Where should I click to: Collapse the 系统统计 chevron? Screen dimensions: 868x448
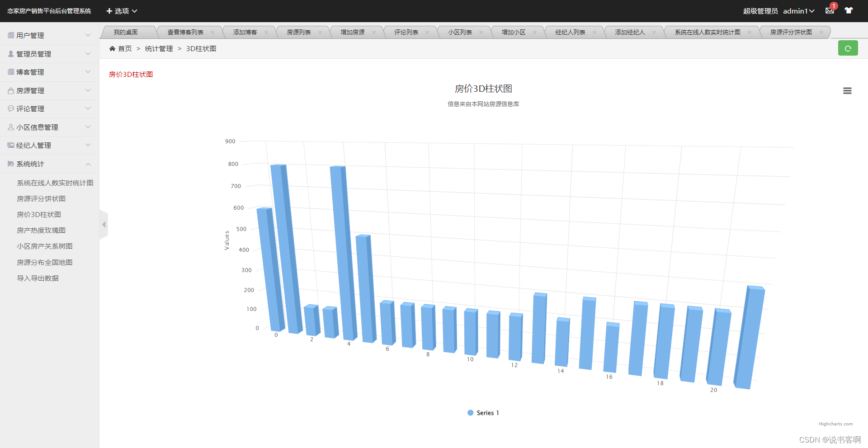(x=88, y=164)
